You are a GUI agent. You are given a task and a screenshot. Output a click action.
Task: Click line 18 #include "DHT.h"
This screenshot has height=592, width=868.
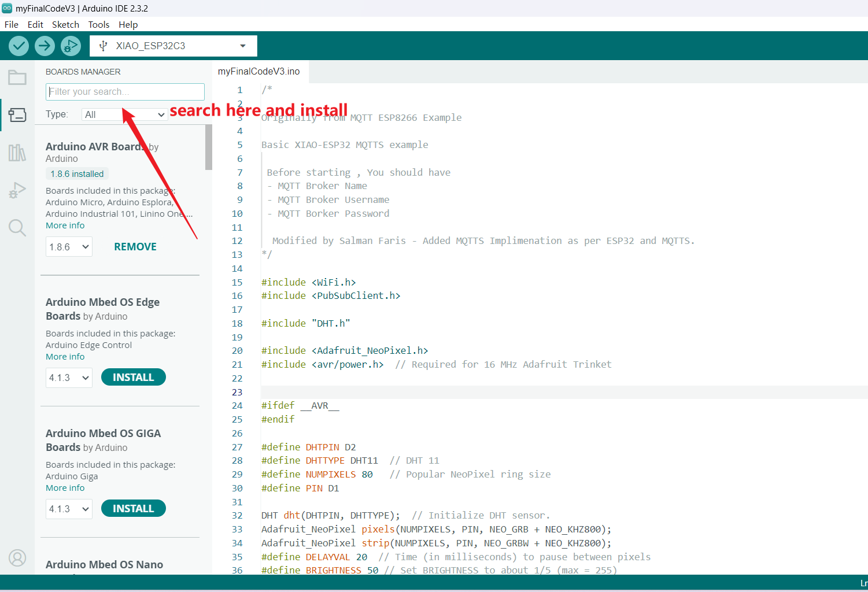(x=306, y=323)
